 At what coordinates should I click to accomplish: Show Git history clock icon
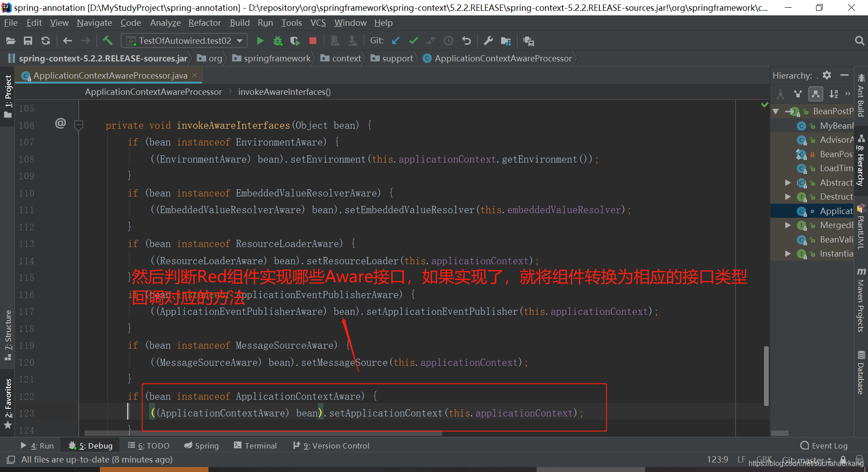(448, 41)
